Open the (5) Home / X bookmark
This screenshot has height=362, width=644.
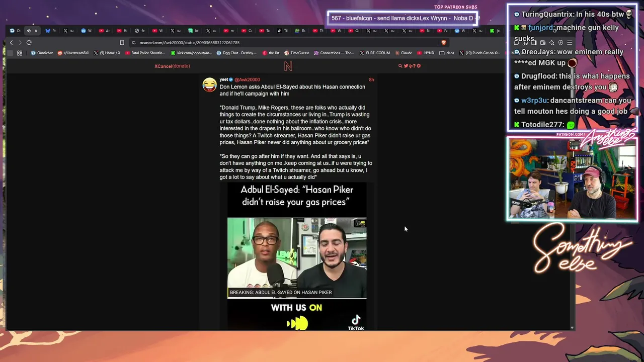pyautogui.click(x=107, y=53)
